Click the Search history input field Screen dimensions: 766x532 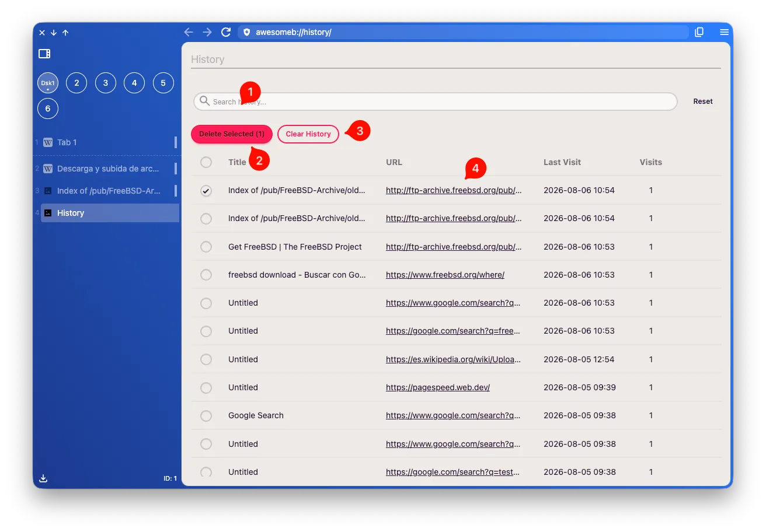click(x=436, y=101)
